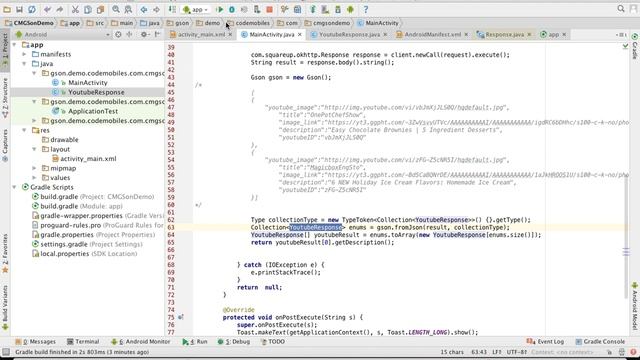Collapse the java folder
This screenshot has width=640, height=360.
[24, 64]
